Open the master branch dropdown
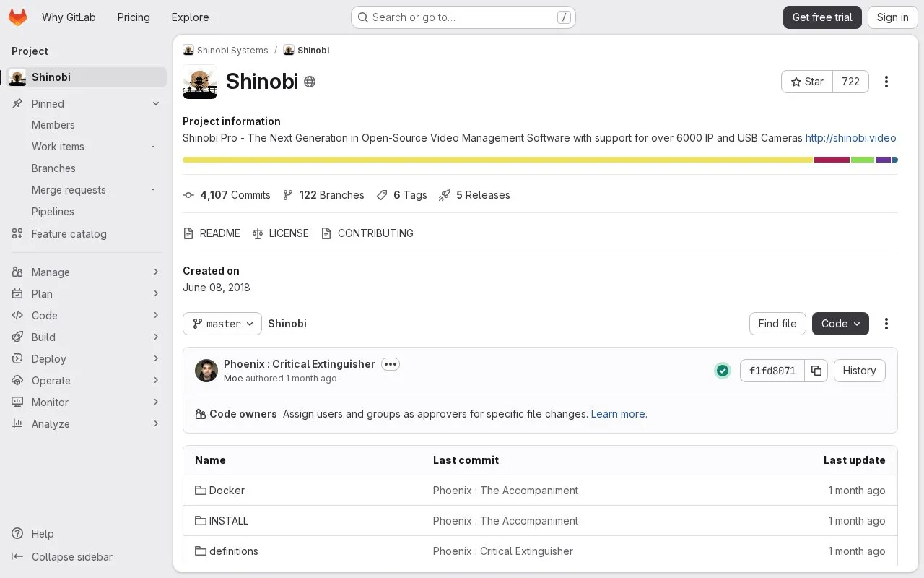The height and width of the screenshot is (578, 924). 222,324
